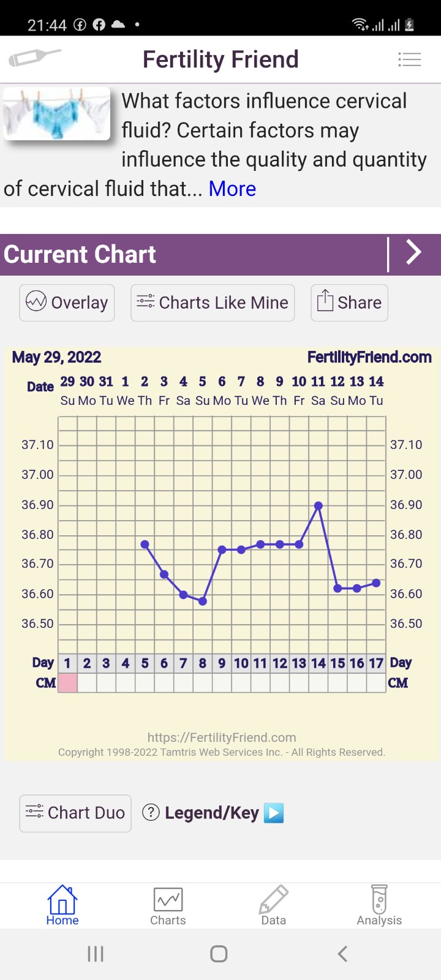Open the Analysis tab
Image resolution: width=441 pixels, height=980 pixels.
379,905
